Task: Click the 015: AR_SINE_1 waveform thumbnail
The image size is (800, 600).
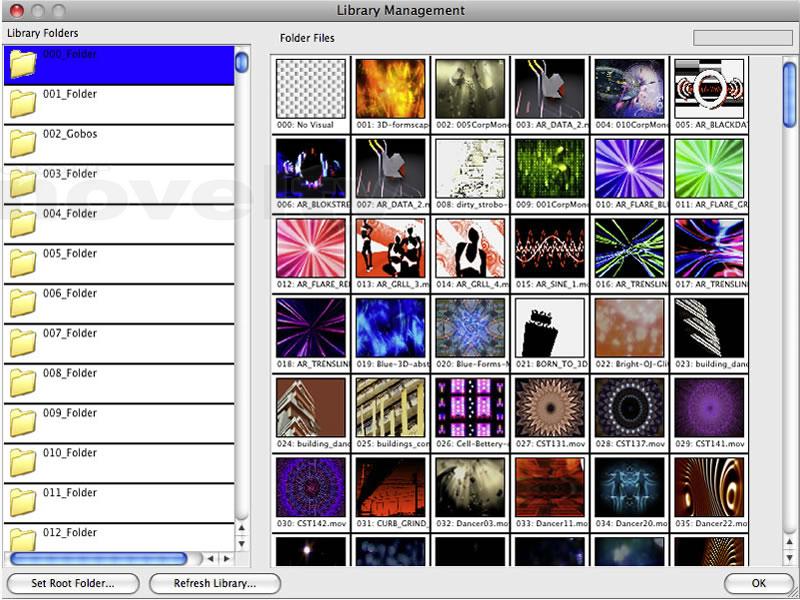Action: coord(549,248)
